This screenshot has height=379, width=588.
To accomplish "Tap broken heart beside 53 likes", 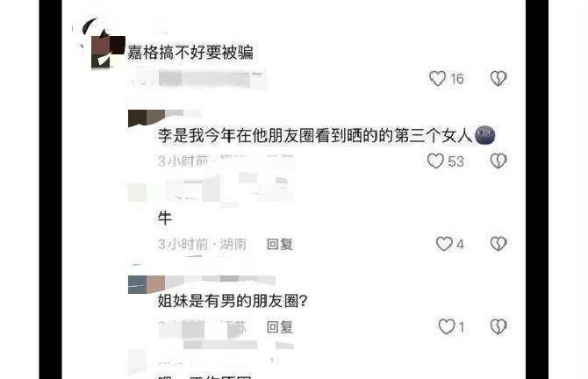I will pyautogui.click(x=498, y=161).
